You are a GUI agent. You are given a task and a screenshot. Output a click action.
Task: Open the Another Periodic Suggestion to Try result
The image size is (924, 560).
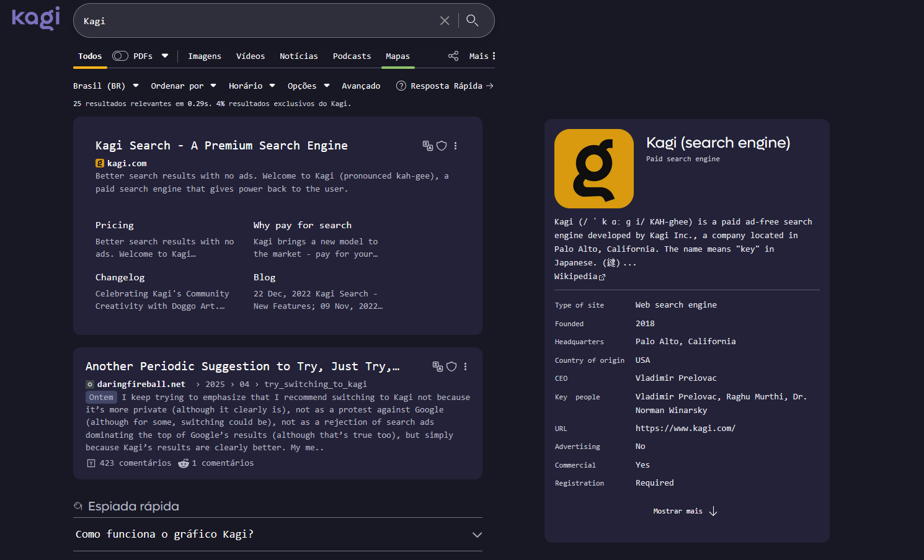click(242, 366)
